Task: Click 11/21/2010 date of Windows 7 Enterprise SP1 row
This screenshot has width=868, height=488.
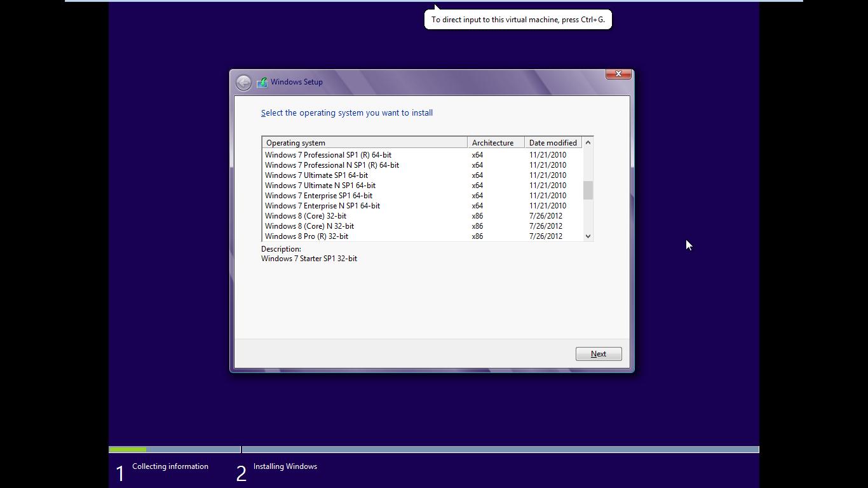Action: pyautogui.click(x=548, y=196)
